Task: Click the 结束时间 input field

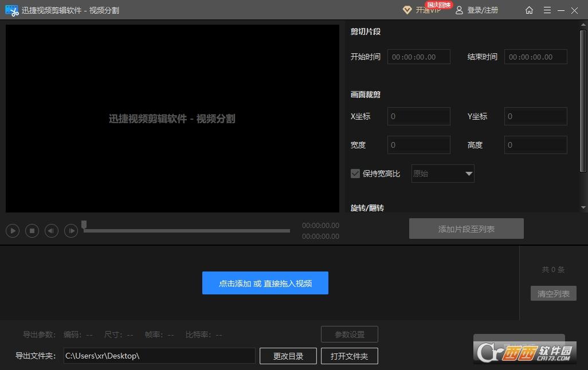Action: pyautogui.click(x=535, y=57)
